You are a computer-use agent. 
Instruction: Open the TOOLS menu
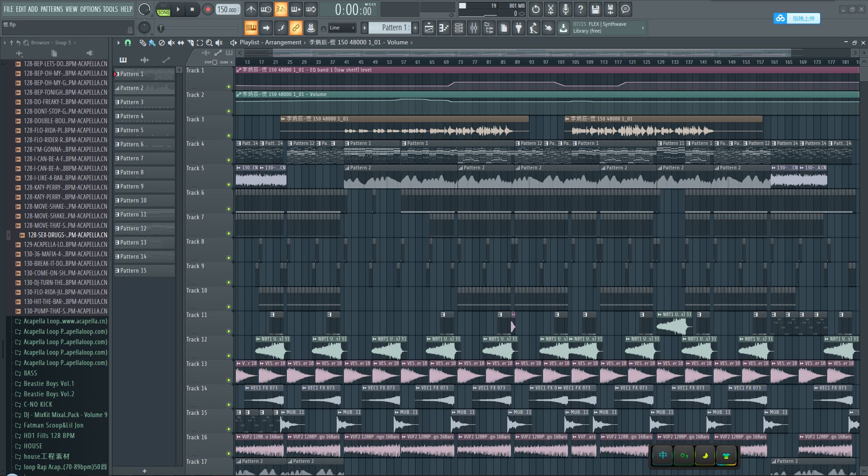tap(110, 9)
